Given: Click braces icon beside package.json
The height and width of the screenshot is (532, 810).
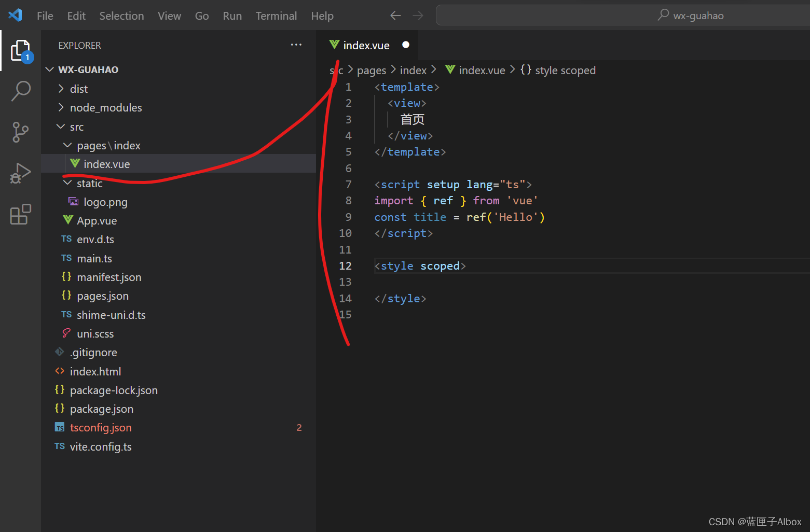Looking at the screenshot, I should (x=60, y=408).
